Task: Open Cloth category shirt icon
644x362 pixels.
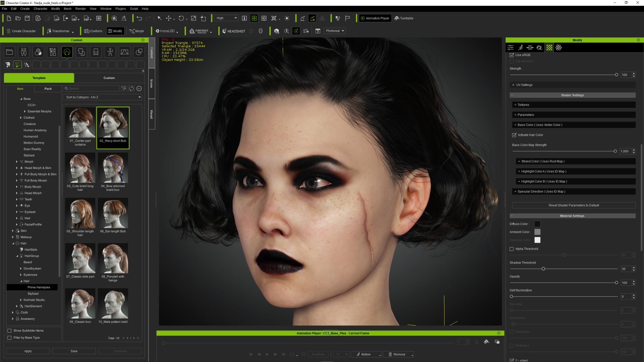Action: [x=81, y=52]
